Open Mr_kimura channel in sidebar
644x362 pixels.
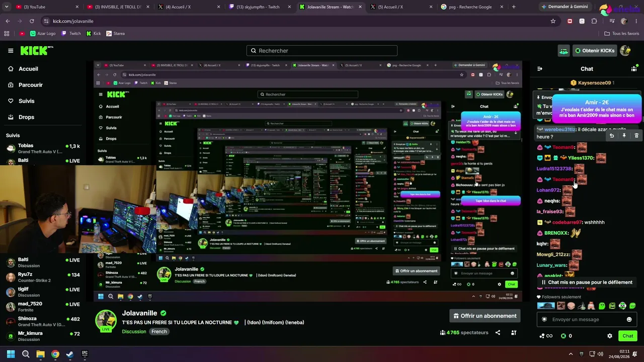[43, 336]
